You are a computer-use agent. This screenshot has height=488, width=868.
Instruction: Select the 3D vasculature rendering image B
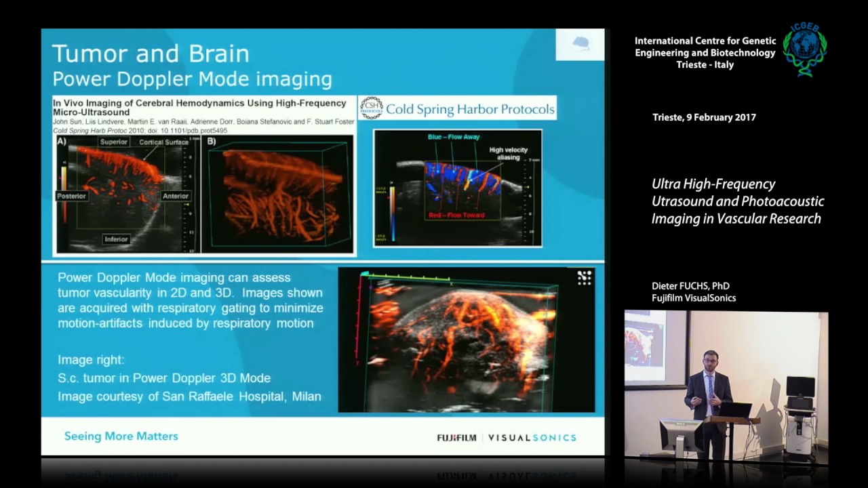[279, 194]
